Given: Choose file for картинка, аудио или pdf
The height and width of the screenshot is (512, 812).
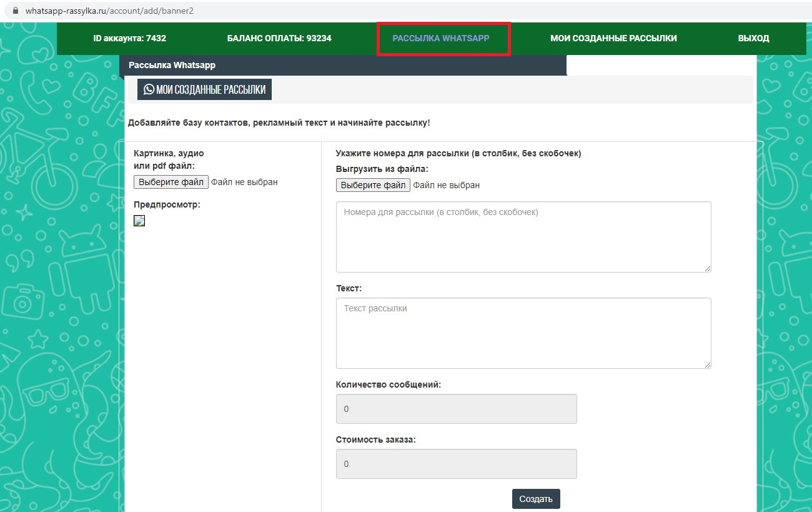Looking at the screenshot, I should coord(171,182).
